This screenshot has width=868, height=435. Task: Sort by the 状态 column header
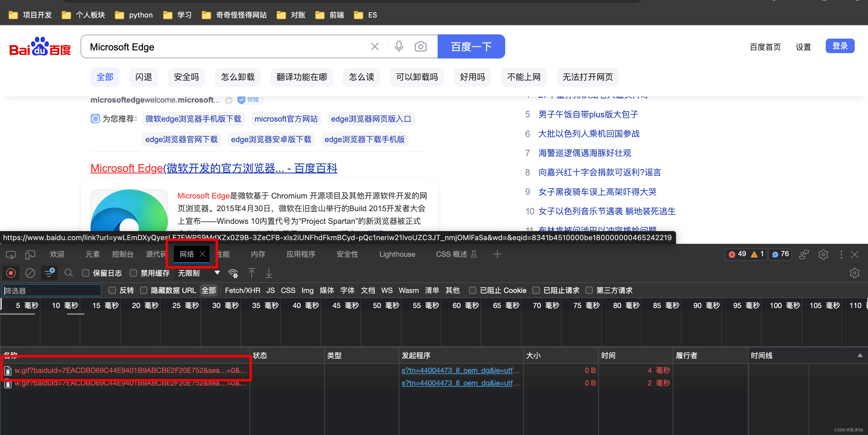(287, 356)
